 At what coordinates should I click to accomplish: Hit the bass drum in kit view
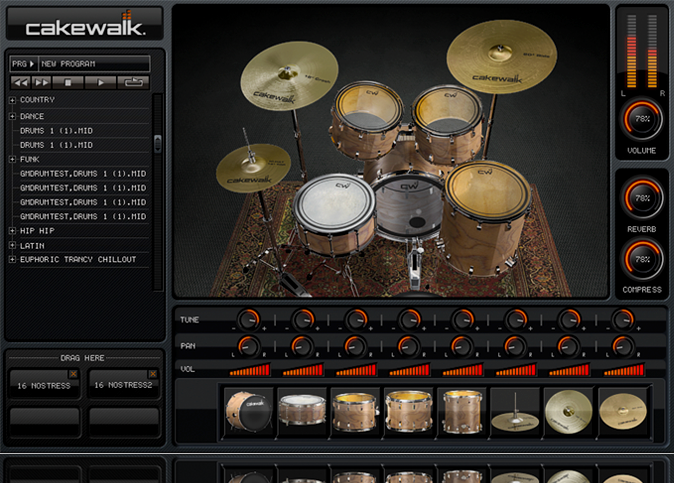point(407,206)
